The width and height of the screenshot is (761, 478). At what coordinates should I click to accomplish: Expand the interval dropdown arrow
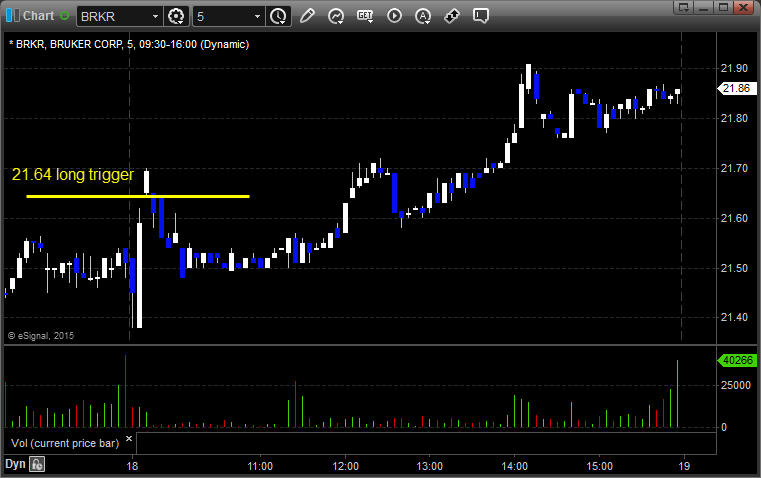pyautogui.click(x=258, y=16)
